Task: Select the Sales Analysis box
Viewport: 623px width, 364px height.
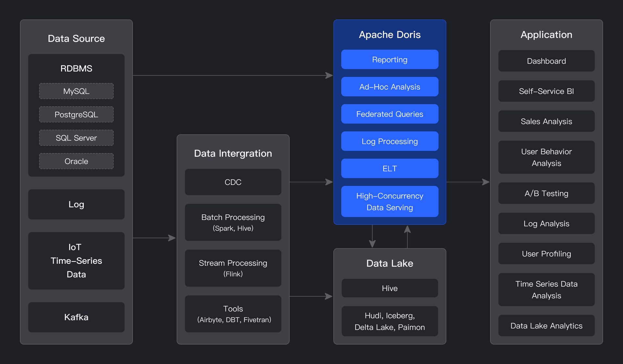Action: tap(546, 121)
